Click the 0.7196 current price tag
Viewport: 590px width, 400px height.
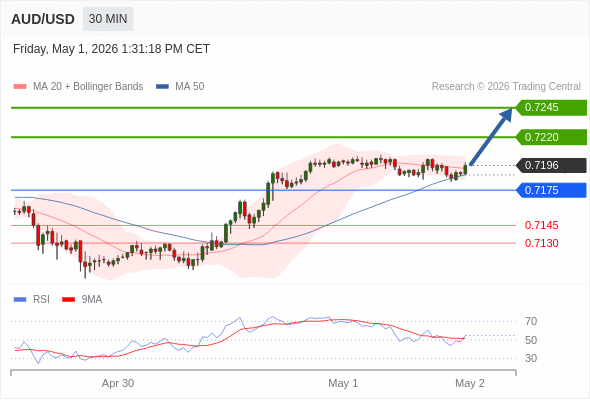tap(551, 165)
